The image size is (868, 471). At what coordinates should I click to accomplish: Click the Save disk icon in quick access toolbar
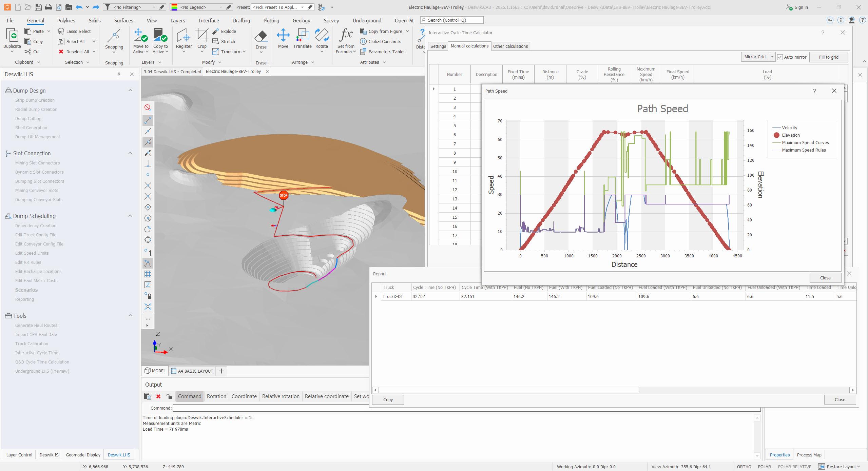38,7
